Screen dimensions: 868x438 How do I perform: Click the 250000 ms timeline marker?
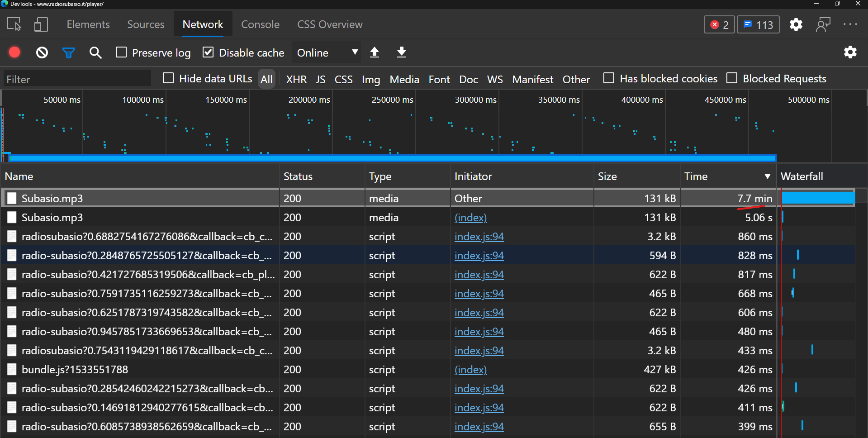(x=392, y=100)
